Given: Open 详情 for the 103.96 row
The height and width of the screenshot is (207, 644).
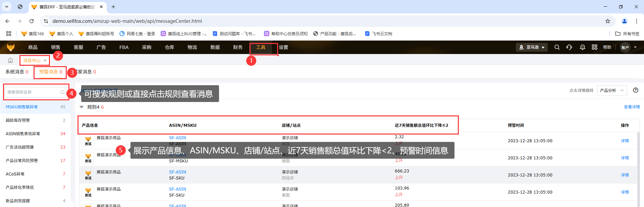Looking at the screenshot, I should 625,192.
